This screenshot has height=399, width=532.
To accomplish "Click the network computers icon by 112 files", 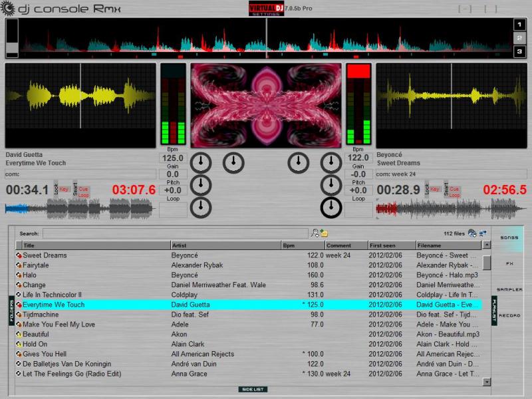I will coord(483,233).
